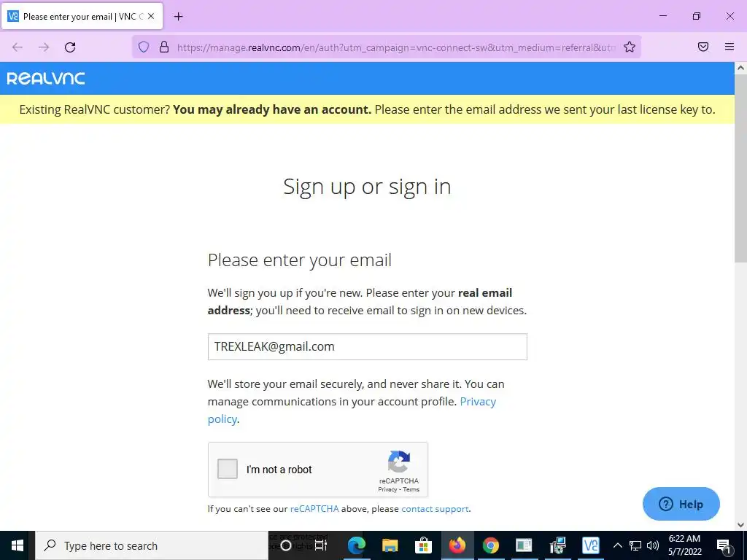
Task: Close the current VNC tab
Action: click(x=151, y=16)
